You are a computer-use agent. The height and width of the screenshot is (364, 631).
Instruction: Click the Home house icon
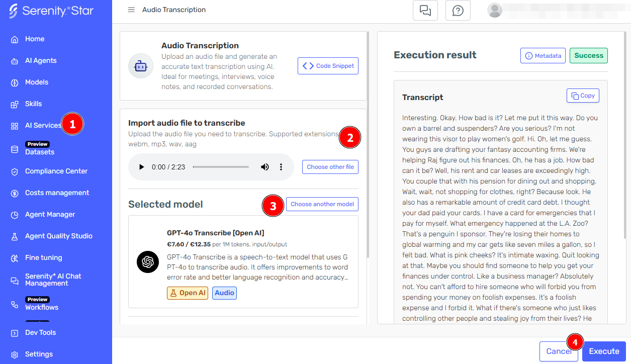pos(15,39)
